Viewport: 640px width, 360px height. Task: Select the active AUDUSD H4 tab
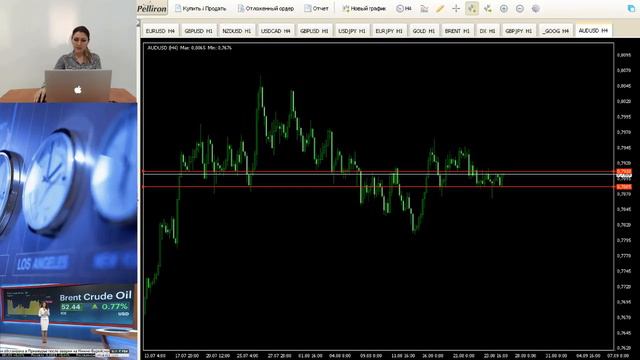point(593,30)
